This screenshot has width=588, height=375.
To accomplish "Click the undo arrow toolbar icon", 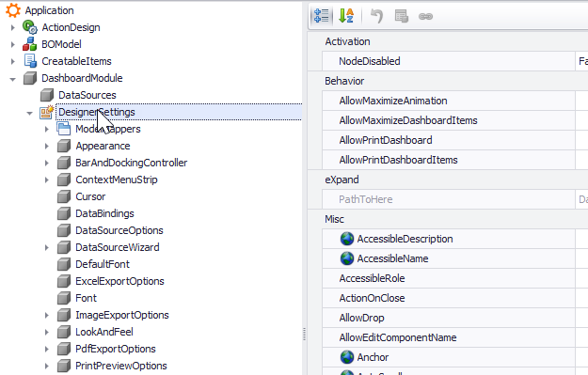I will click(376, 16).
